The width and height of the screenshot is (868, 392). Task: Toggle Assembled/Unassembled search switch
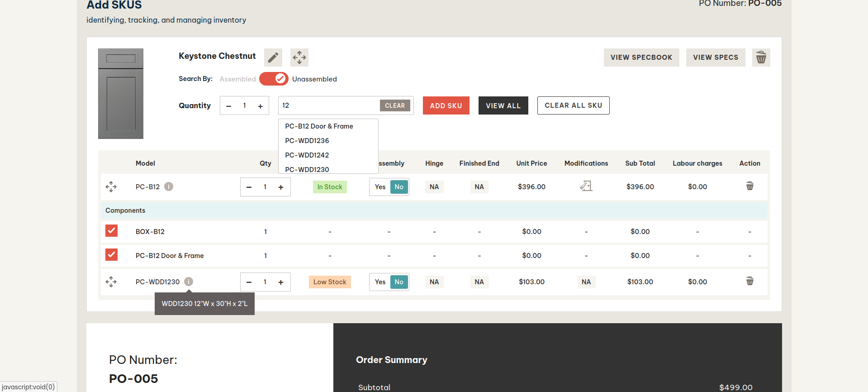(274, 79)
